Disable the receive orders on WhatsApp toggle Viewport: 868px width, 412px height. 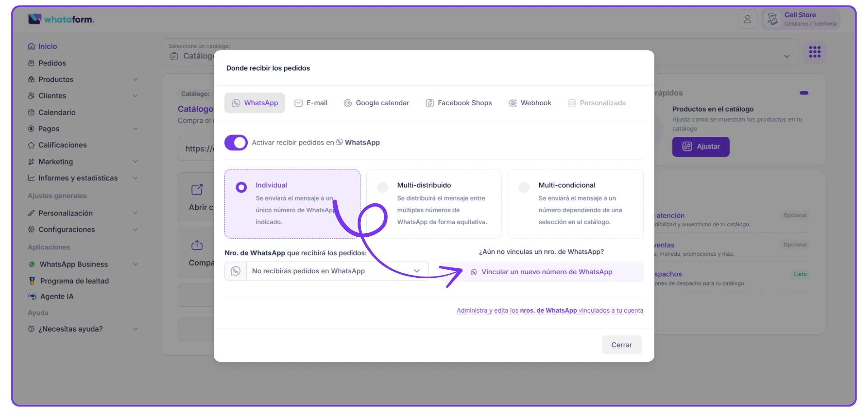pyautogui.click(x=236, y=143)
